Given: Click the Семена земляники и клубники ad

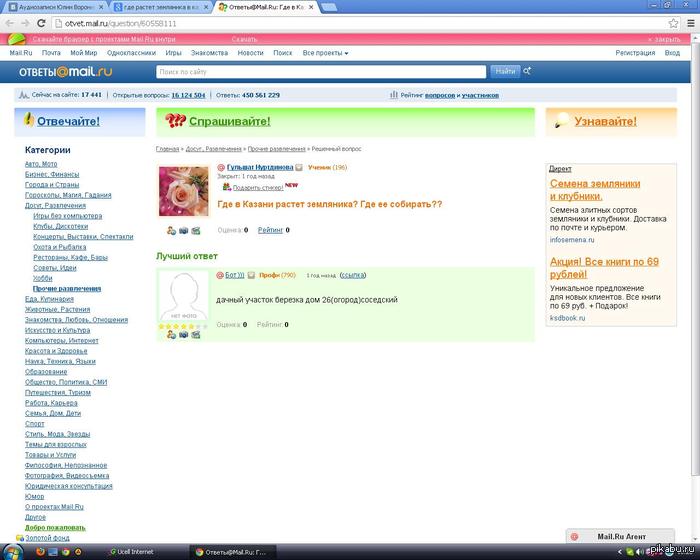Looking at the screenshot, I should (595, 190).
